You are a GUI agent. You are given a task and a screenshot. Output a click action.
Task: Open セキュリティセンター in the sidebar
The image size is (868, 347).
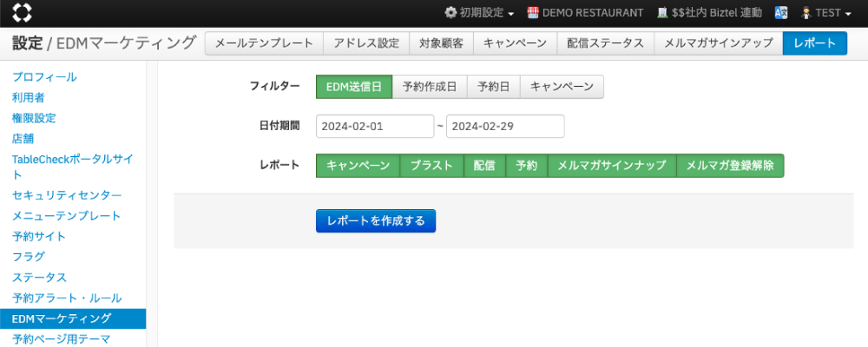coord(67,195)
